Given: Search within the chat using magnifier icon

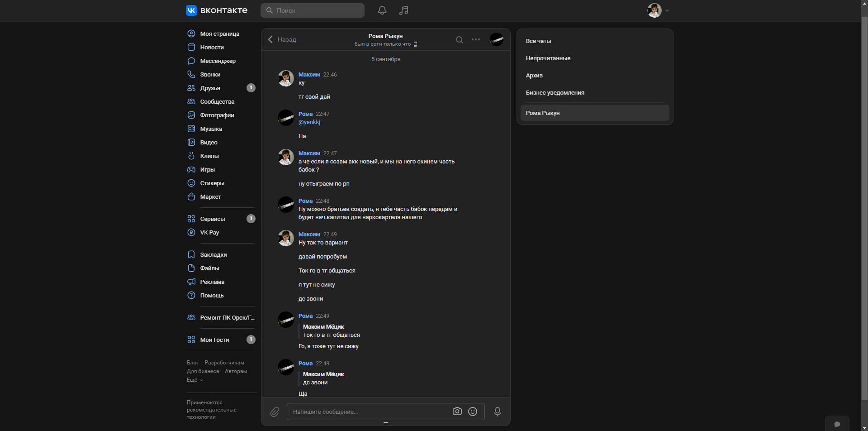Looking at the screenshot, I should (459, 40).
